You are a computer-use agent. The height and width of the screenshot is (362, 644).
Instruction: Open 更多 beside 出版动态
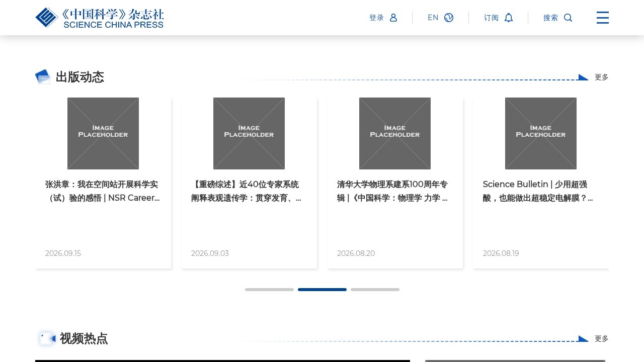click(x=602, y=77)
